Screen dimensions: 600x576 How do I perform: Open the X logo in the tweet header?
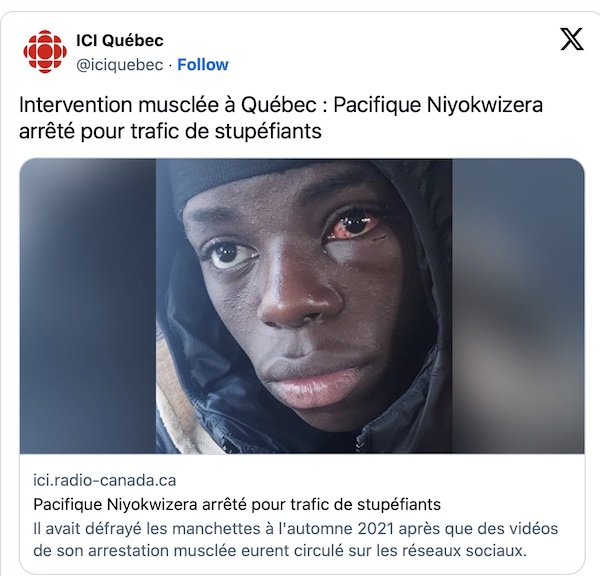click(x=572, y=39)
